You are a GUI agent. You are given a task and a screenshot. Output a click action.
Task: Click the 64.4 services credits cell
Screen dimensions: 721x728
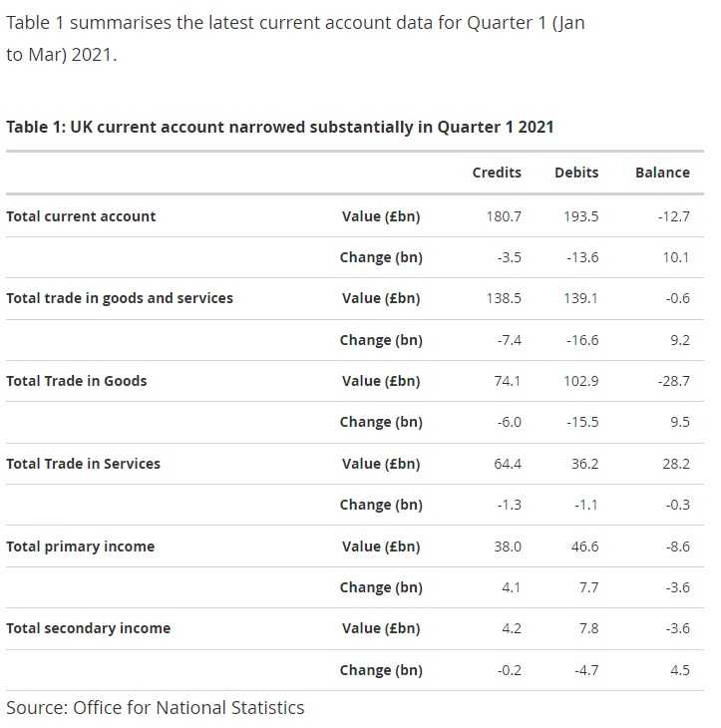[506, 464]
